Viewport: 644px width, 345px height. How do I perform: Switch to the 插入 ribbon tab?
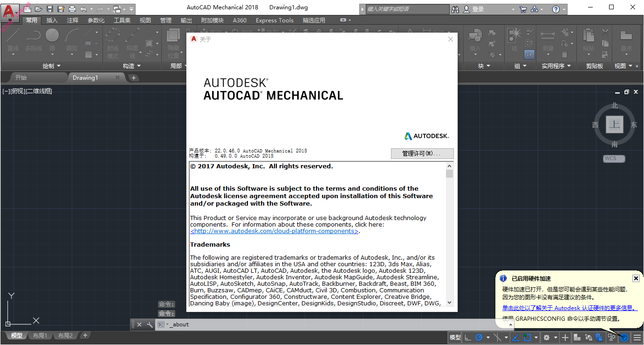tap(52, 20)
